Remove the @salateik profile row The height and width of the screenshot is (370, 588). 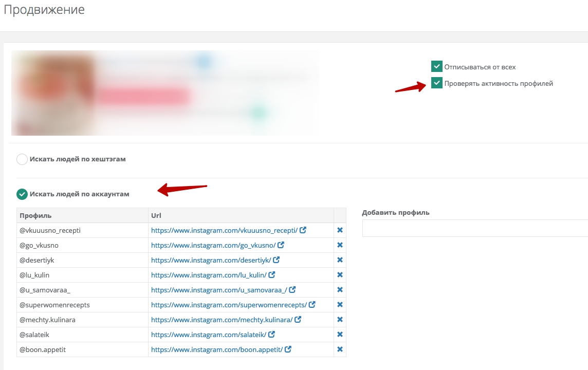[340, 335]
